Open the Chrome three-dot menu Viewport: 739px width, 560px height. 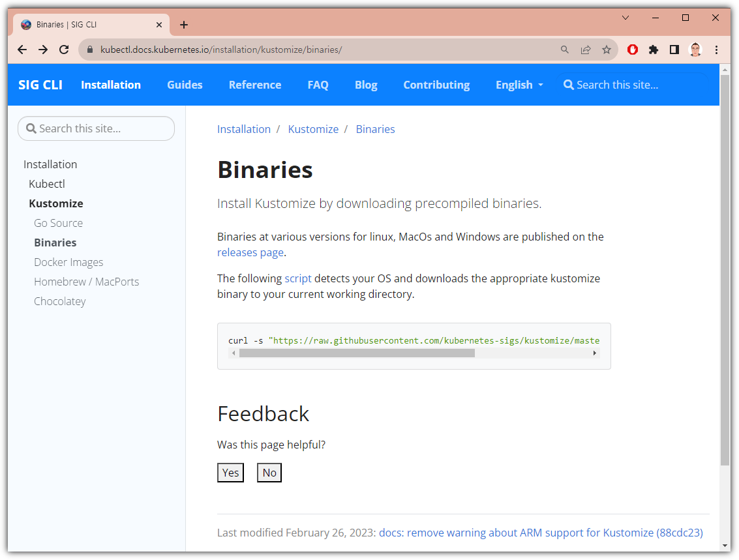(x=716, y=50)
